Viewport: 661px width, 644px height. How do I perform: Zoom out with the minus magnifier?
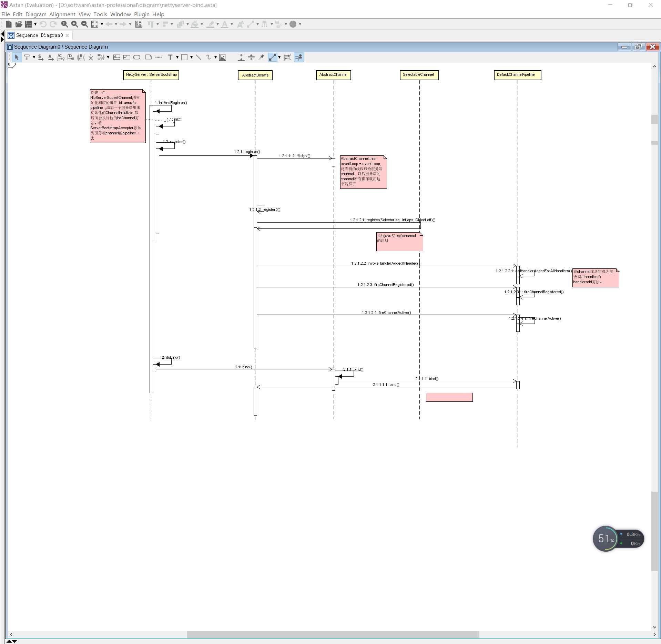84,24
